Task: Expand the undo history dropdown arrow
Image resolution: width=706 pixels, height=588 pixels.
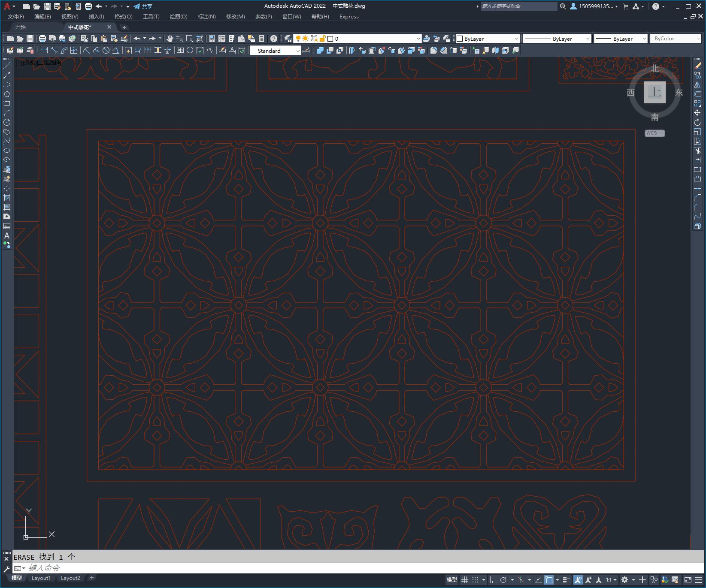Action: 106,6
